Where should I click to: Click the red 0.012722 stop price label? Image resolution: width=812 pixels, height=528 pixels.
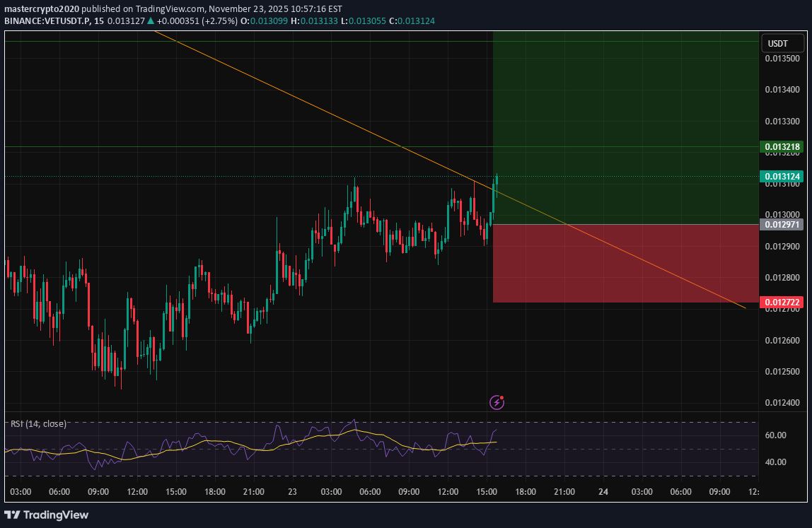(x=783, y=303)
